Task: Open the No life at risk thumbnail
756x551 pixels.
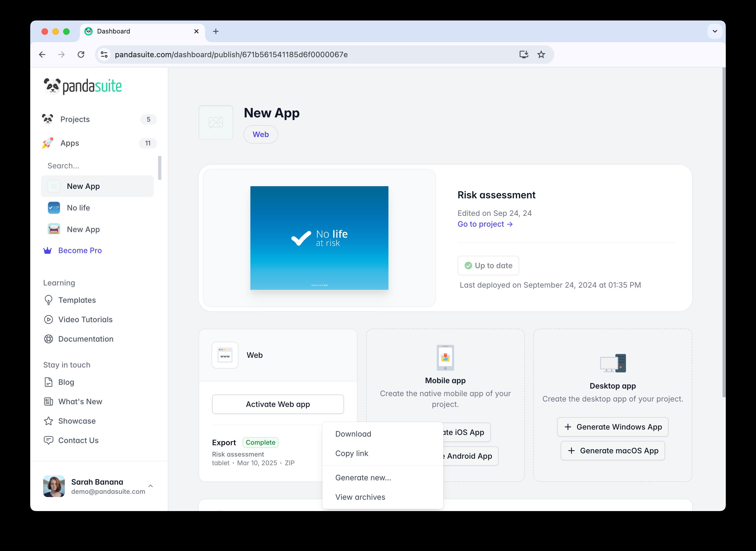Action: point(319,237)
